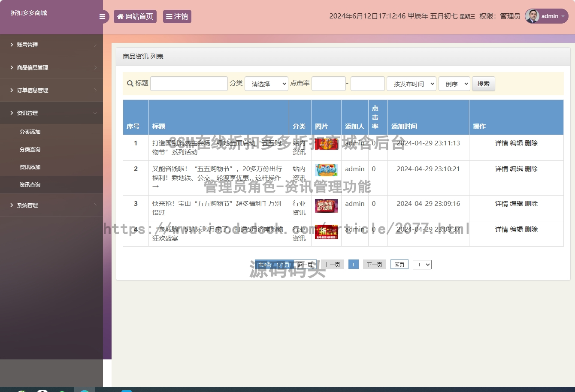Expand 商品信息管理 sidebar menu
Image resolution: width=575 pixels, height=392 pixels.
(x=51, y=67)
